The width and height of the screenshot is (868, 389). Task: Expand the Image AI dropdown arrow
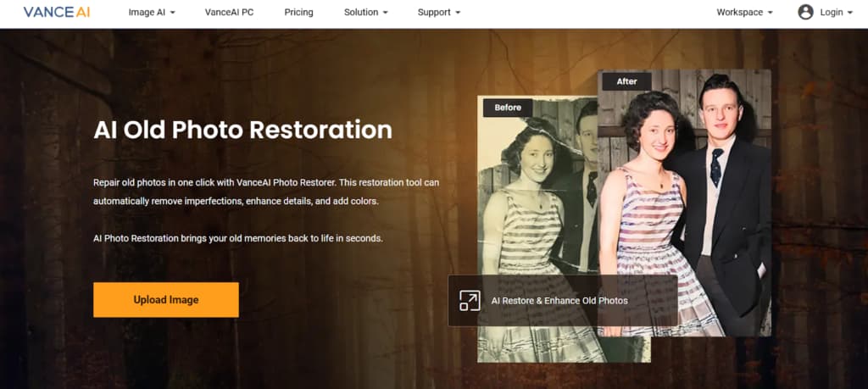[172, 12]
